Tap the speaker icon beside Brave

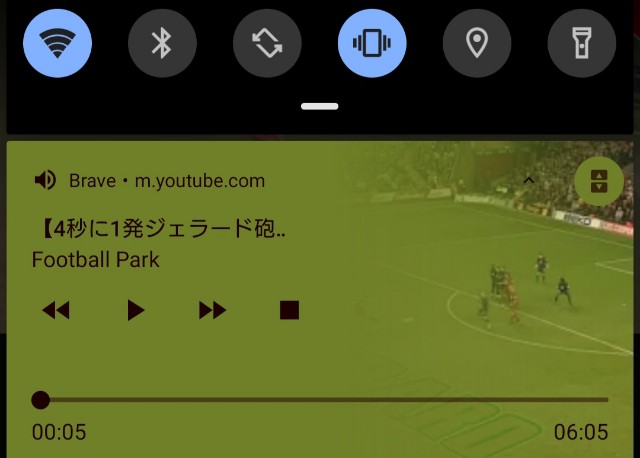point(45,180)
